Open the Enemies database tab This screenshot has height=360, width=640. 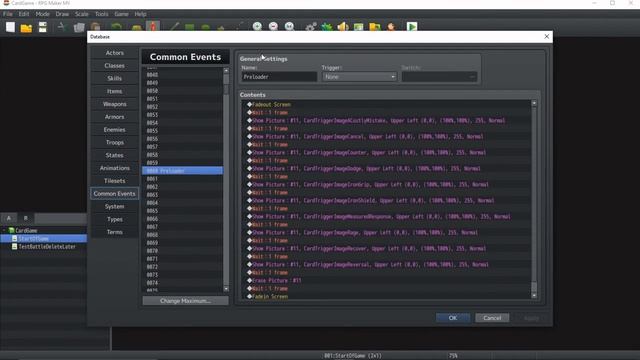coord(115,130)
